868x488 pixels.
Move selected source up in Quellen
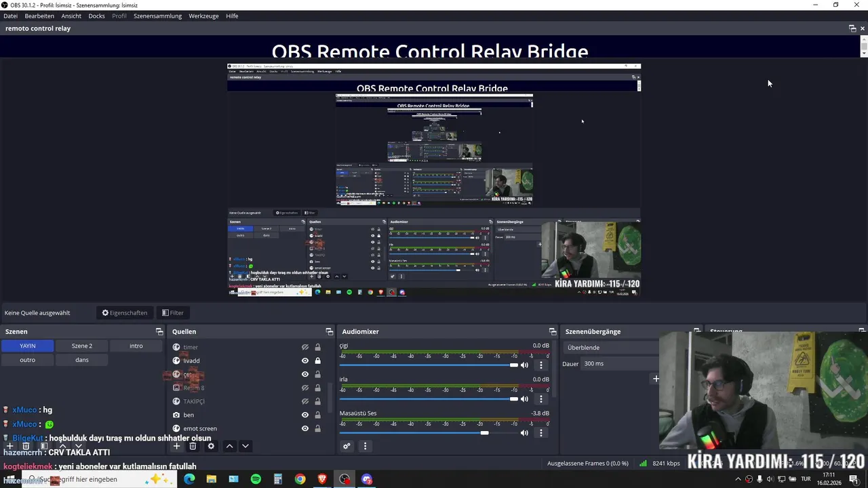[229, 446]
